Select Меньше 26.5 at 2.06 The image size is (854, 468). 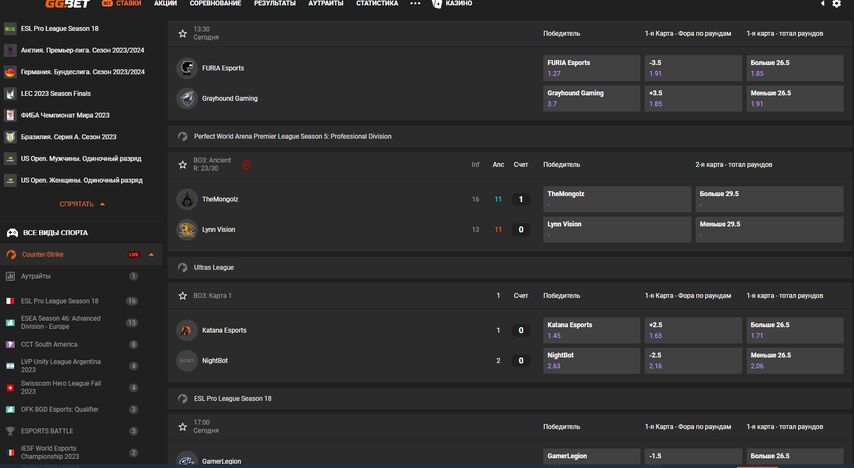[x=795, y=361]
